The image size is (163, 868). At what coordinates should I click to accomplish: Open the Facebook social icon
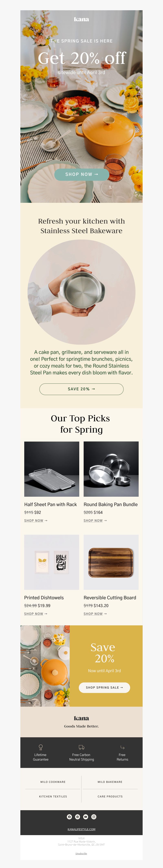(x=69, y=817)
